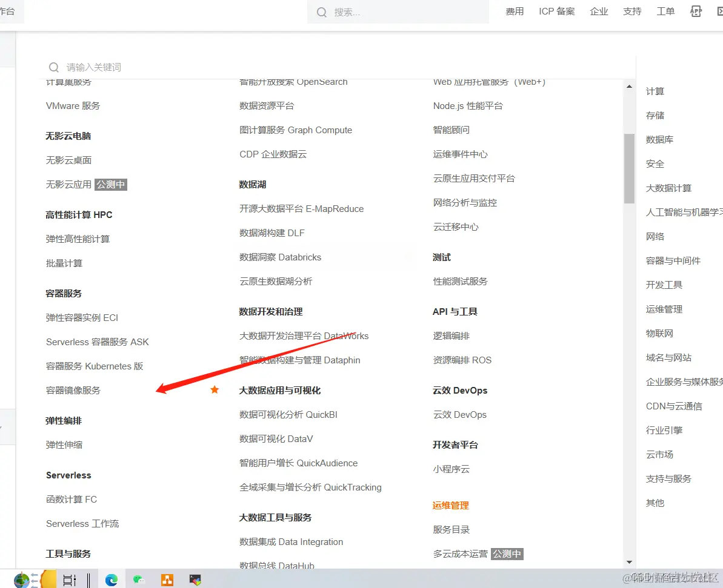The image size is (723, 588).
Task: Open the 费用 menu in the header
Action: [515, 12]
